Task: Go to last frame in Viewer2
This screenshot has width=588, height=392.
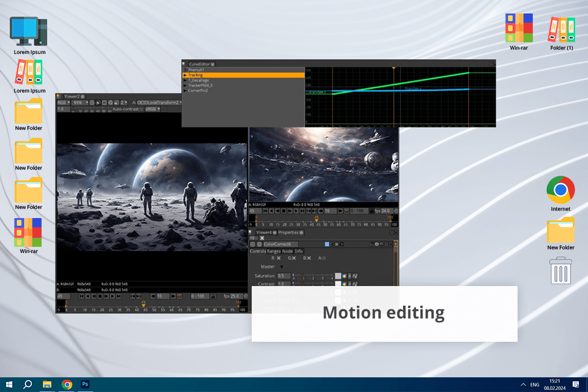Action: tap(118, 296)
